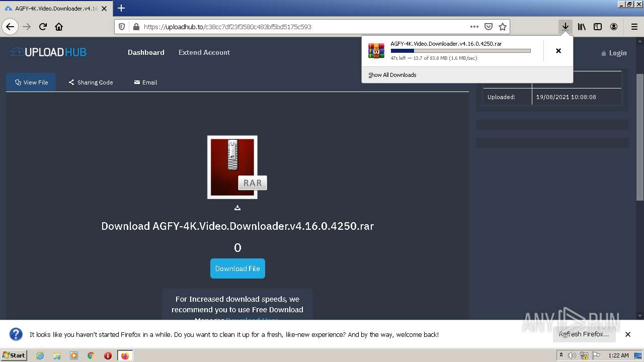This screenshot has width=644, height=362.
Task: Show sidebars in Firefox toolbar
Action: [598, 27]
